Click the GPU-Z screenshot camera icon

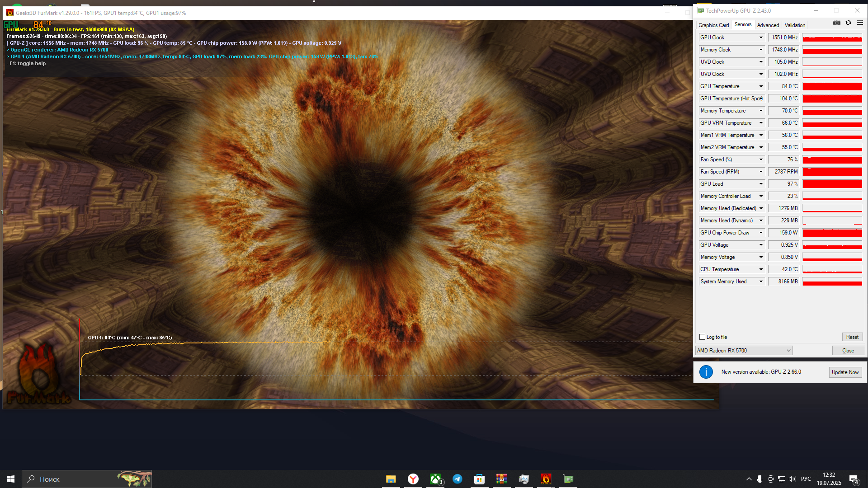click(837, 23)
